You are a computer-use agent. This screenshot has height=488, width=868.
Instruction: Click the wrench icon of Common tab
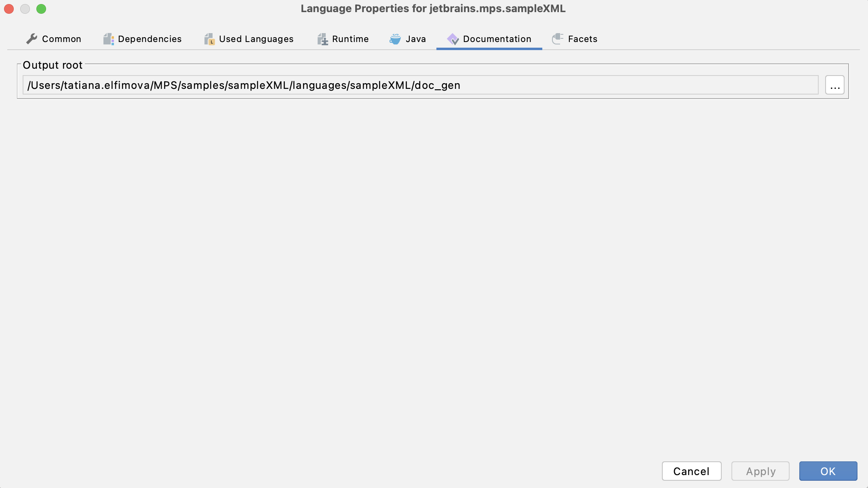click(x=32, y=39)
